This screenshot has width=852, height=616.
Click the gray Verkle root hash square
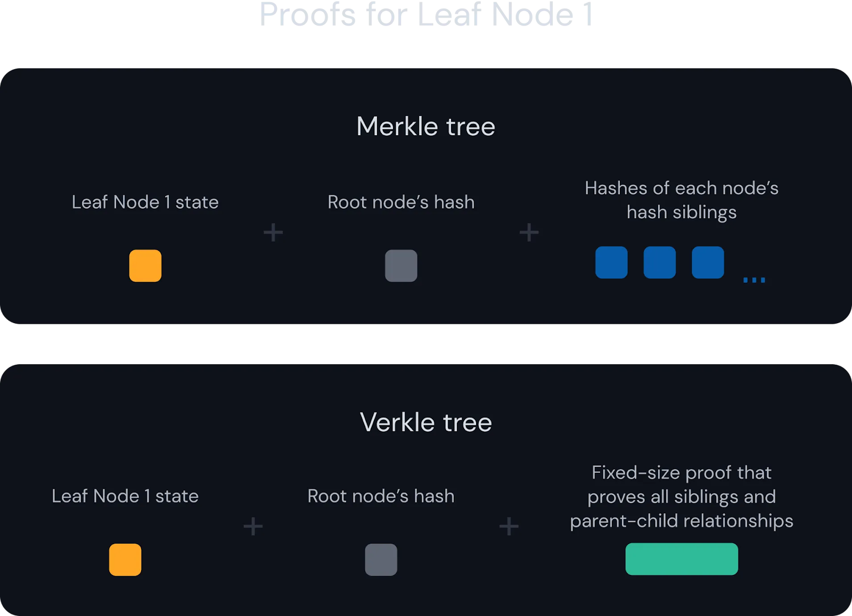pyautogui.click(x=381, y=560)
